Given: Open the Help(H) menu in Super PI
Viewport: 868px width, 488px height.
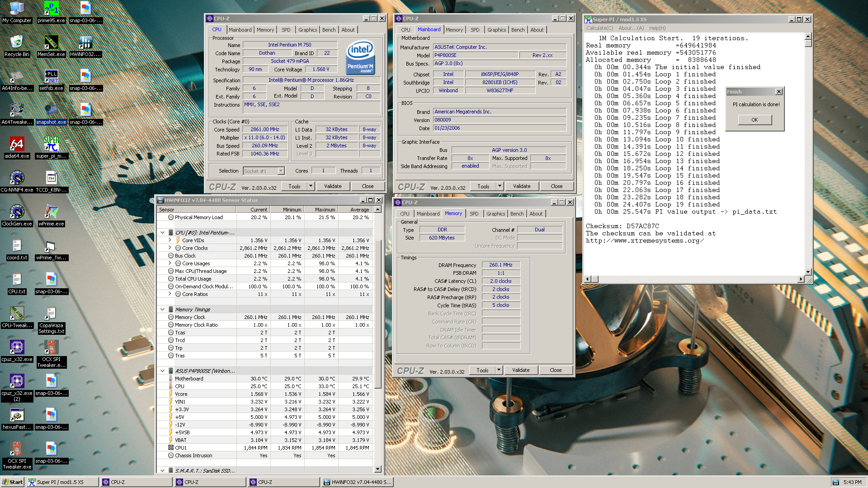Looking at the screenshot, I should tap(657, 28).
